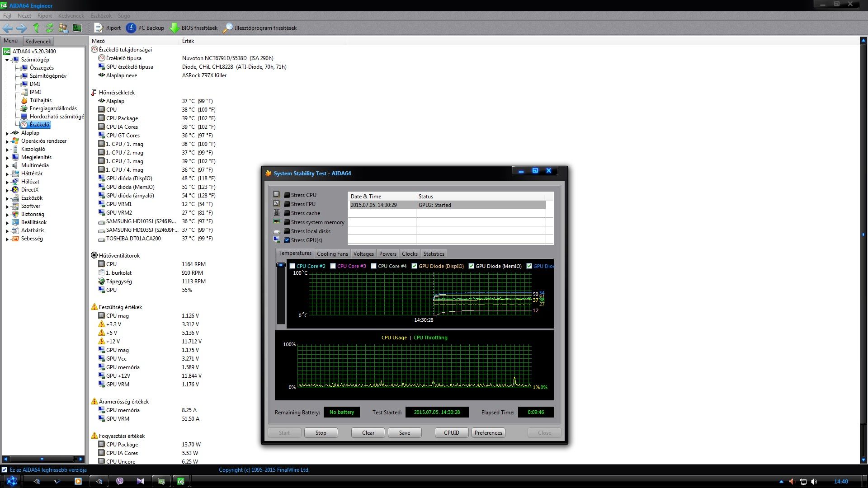Open Illesztőprogram frissítések toolbar item
This screenshot has height=488, width=868.
coord(260,28)
